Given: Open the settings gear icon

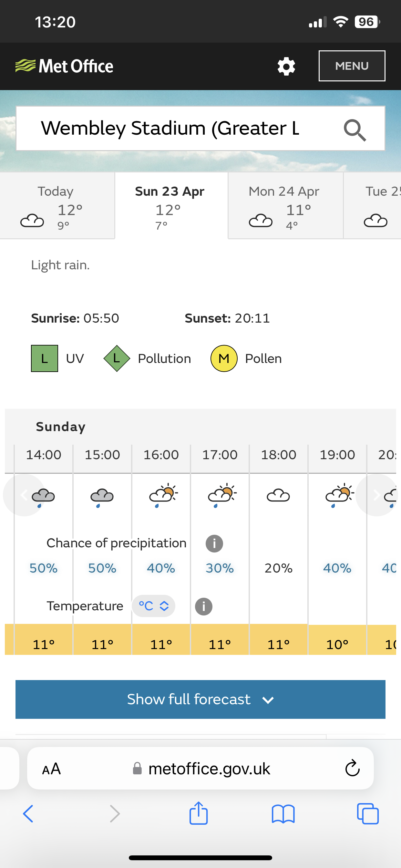Looking at the screenshot, I should (x=286, y=66).
